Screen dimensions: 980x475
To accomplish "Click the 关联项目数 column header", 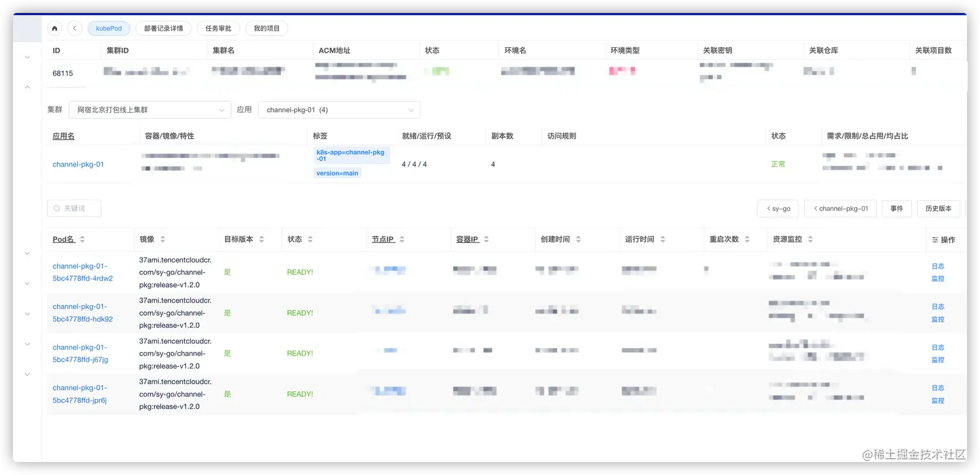I will coord(933,51).
